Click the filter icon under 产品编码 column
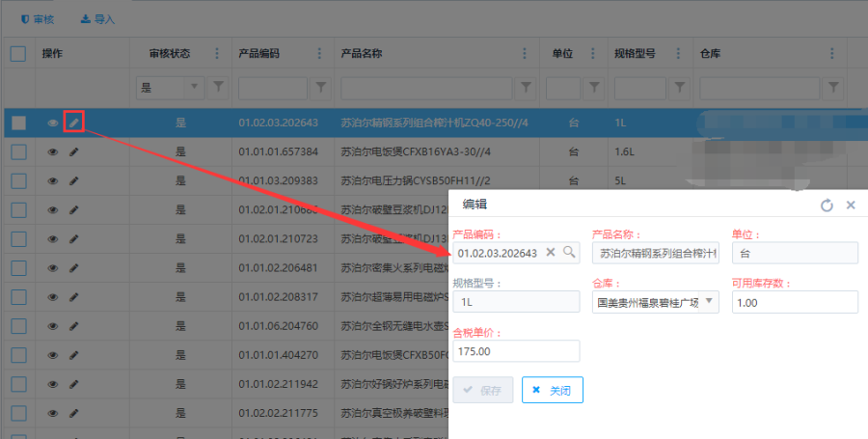 (321, 88)
